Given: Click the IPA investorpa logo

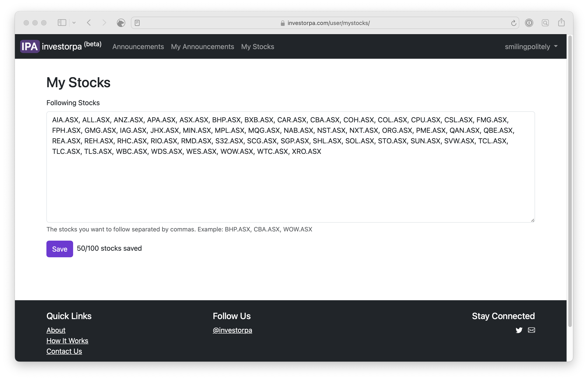Looking at the screenshot, I should pos(60,46).
